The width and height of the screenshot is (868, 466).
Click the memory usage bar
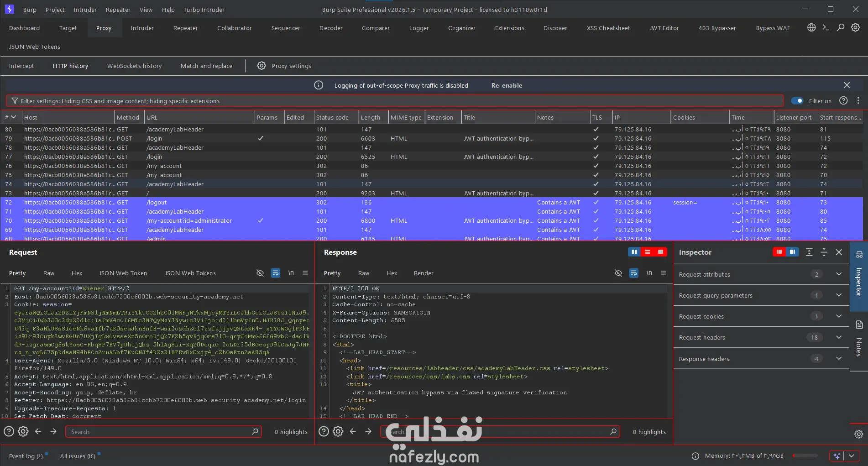click(805, 456)
